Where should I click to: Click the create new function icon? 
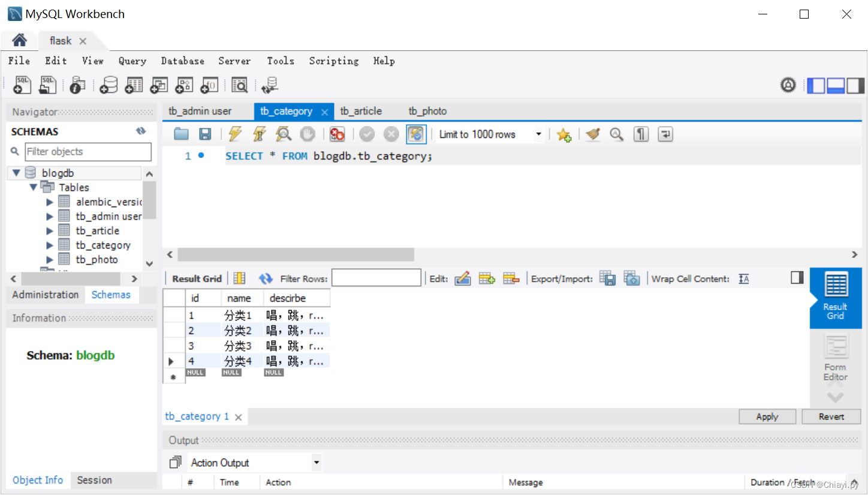pyautogui.click(x=209, y=85)
